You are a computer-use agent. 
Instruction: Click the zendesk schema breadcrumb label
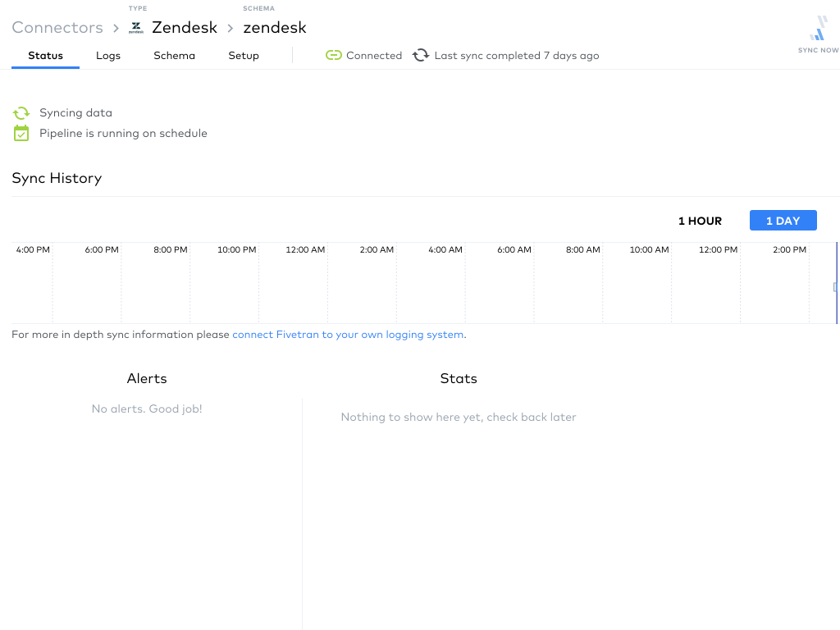(275, 27)
